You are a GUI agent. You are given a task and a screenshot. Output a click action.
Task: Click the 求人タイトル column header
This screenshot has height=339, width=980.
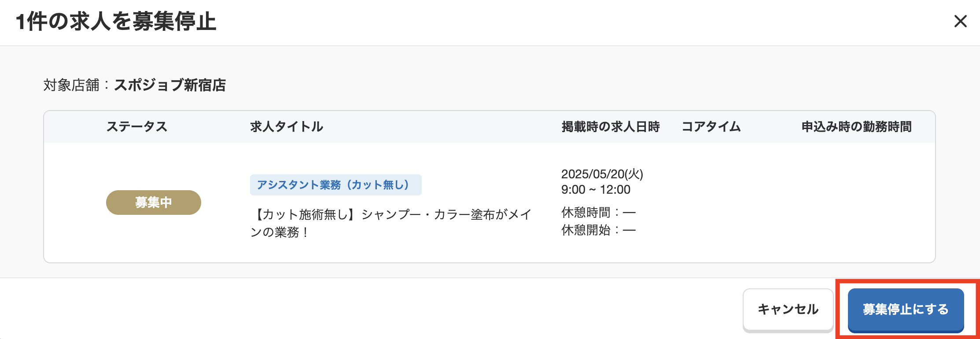[286, 127]
